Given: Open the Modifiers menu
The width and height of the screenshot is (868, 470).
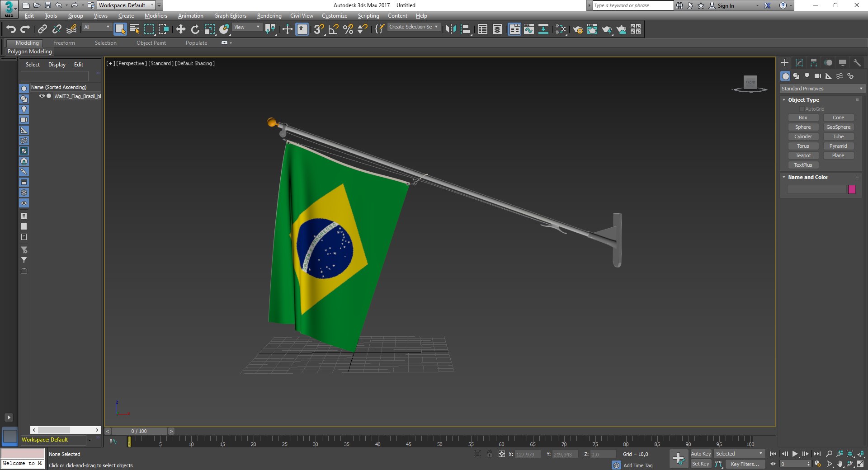Looking at the screenshot, I should tap(156, 16).
